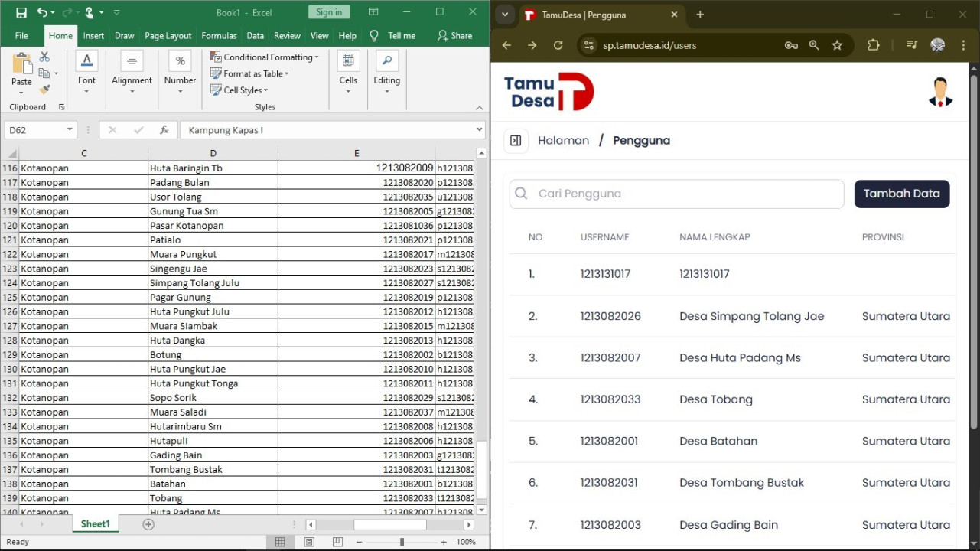Image resolution: width=980 pixels, height=551 pixels.
Task: Open the browser Extensions puzzle icon
Action: 874,45
